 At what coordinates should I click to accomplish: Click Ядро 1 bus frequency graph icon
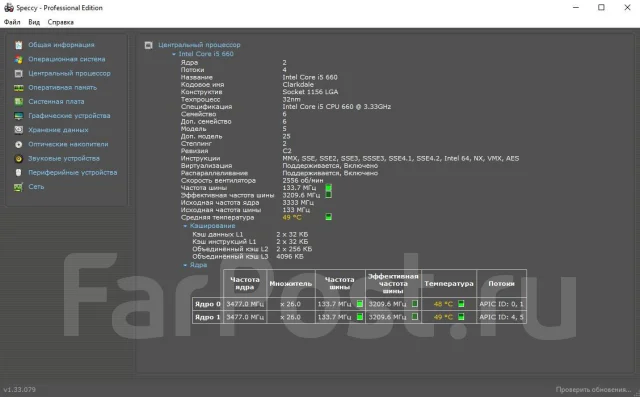click(x=360, y=317)
